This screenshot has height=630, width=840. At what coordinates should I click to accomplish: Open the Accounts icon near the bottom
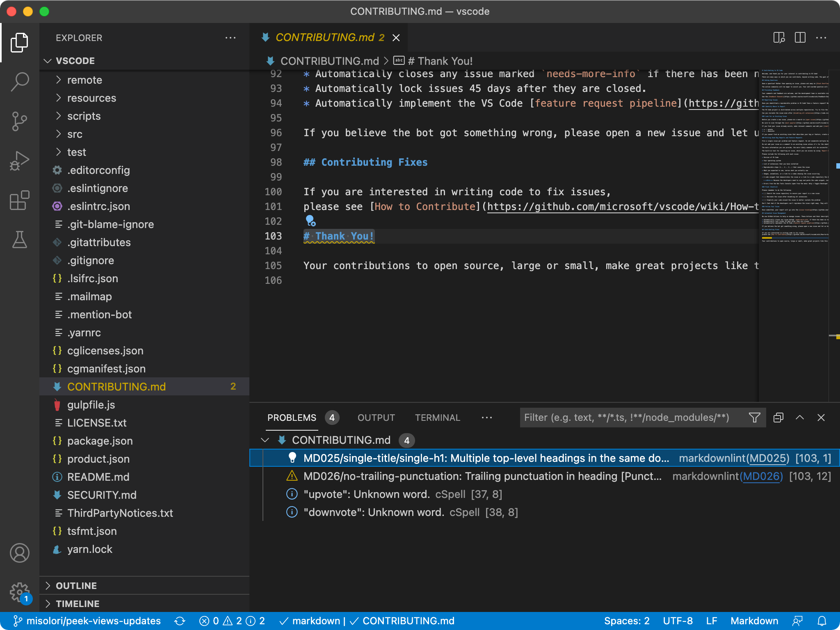click(x=19, y=553)
